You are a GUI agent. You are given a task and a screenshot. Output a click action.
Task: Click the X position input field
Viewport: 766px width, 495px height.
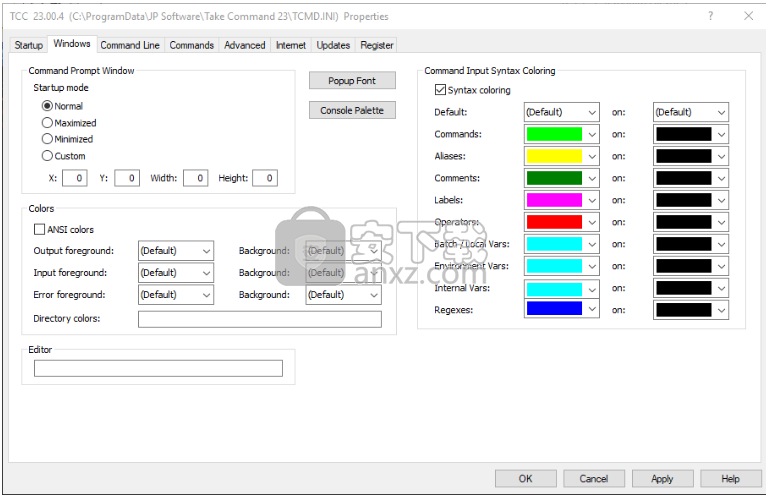(x=75, y=178)
